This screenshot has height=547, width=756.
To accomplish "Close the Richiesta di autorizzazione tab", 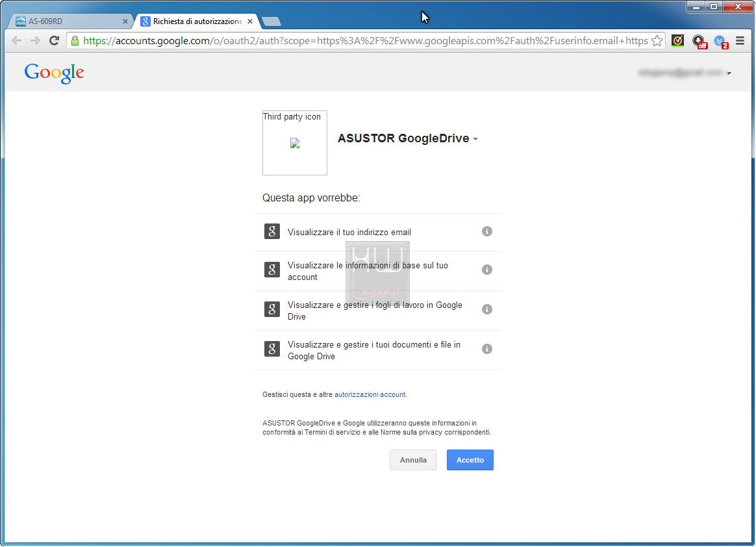I will (250, 21).
